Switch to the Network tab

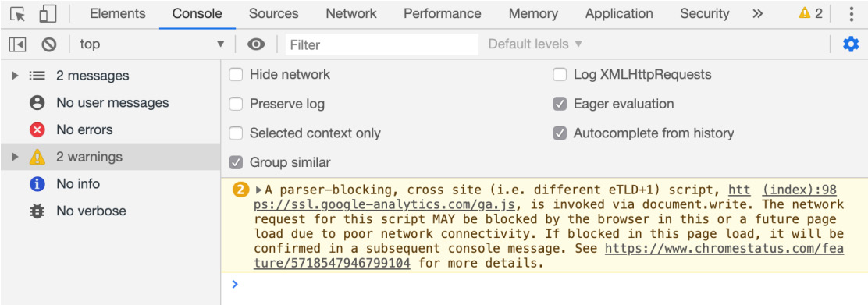coord(351,14)
